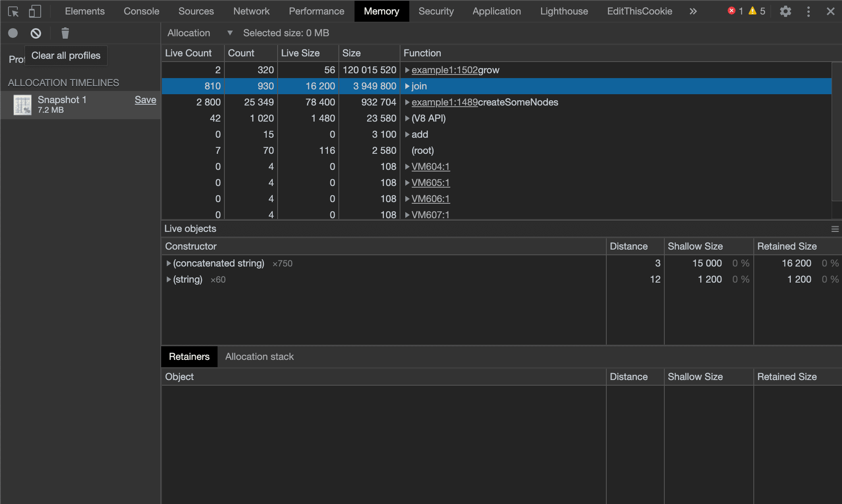Image resolution: width=842 pixels, height=504 pixels.
Task: Click the Save link for Snapshot 1
Action: [145, 100]
